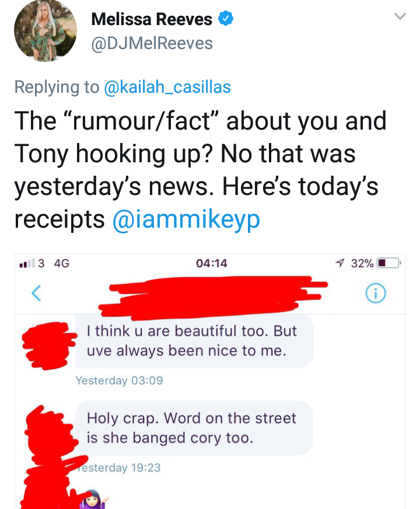The width and height of the screenshot is (420, 509).
Task: Tap the 04:14 status bar clock
Action: [212, 263]
